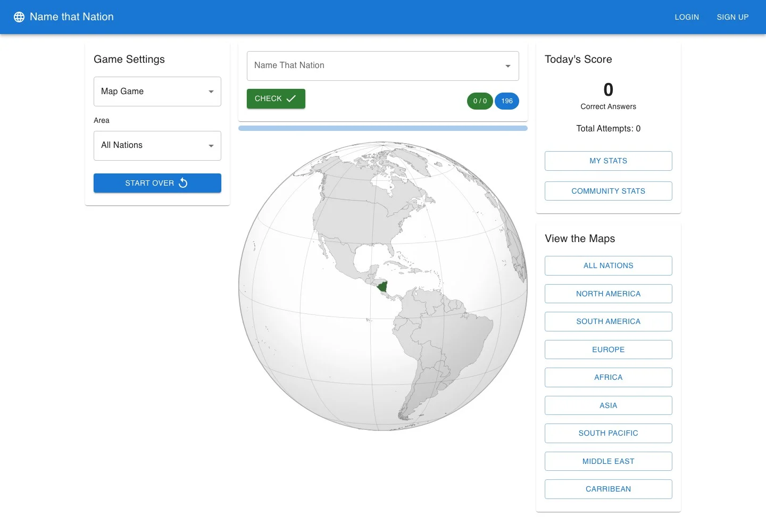Viewport: 766px width, 532px height.
Task: Click the green 0 / 0 score badge
Action: pyautogui.click(x=480, y=101)
